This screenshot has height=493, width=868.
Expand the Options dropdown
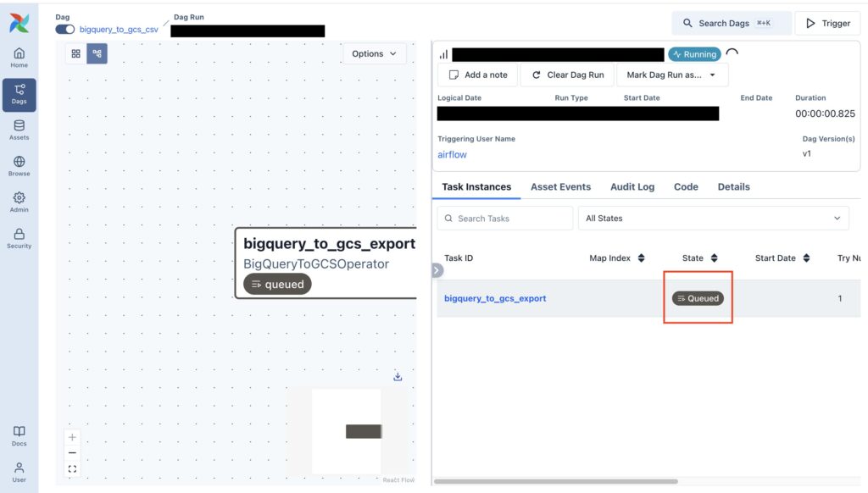coord(374,53)
